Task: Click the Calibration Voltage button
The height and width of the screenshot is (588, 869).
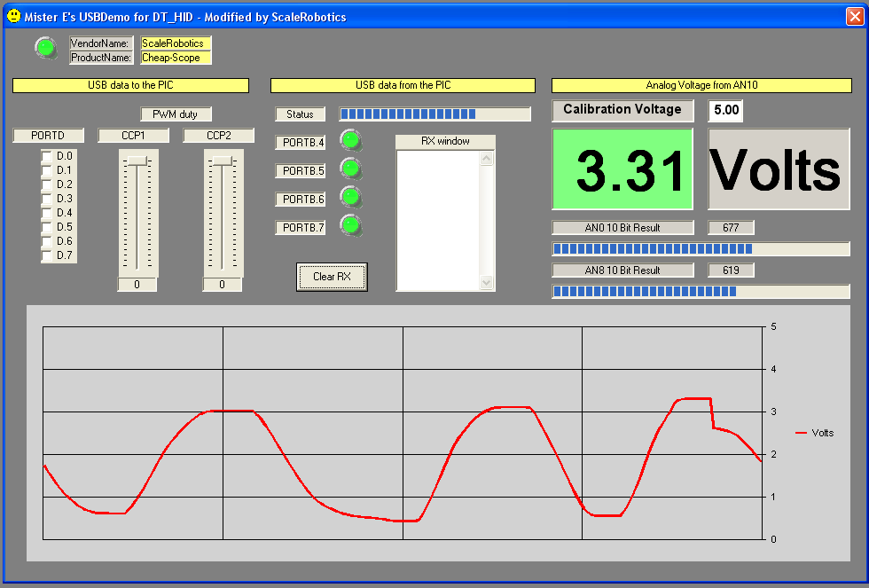Action: pyautogui.click(x=622, y=110)
